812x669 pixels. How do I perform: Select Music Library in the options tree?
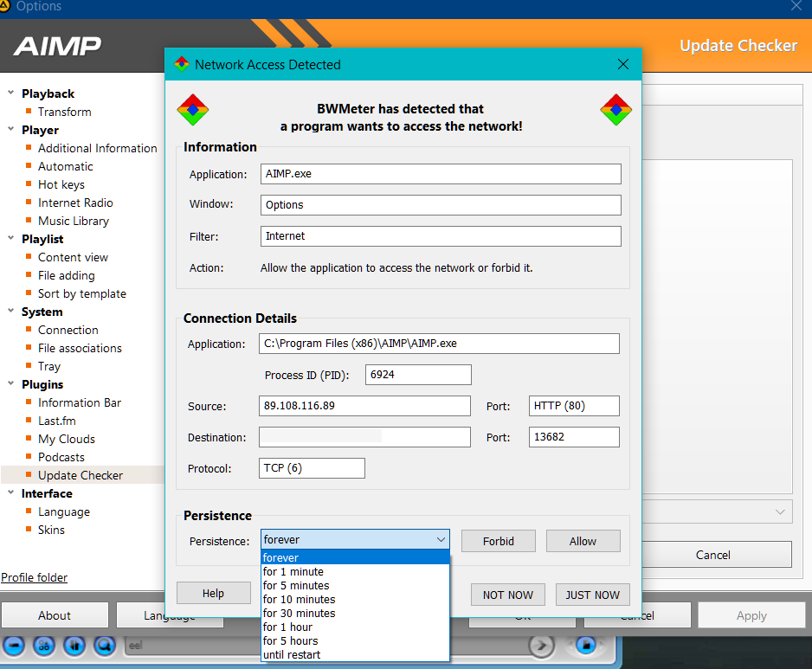click(x=74, y=221)
